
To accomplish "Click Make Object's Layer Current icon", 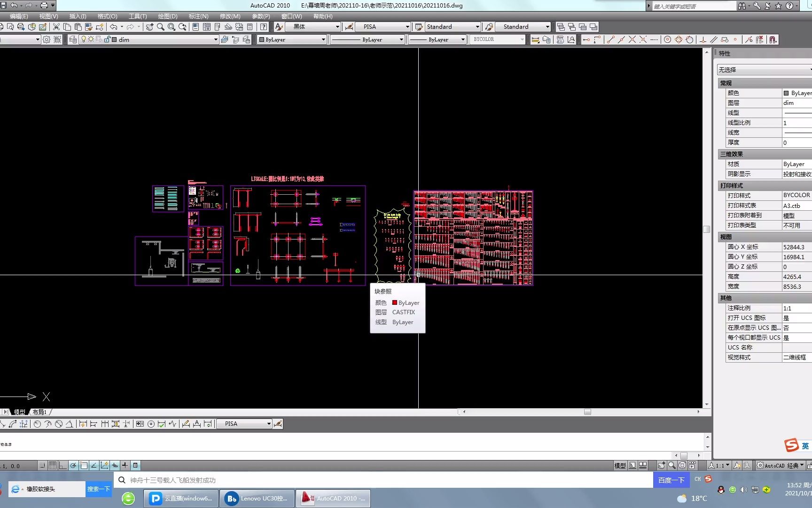I will (225, 40).
